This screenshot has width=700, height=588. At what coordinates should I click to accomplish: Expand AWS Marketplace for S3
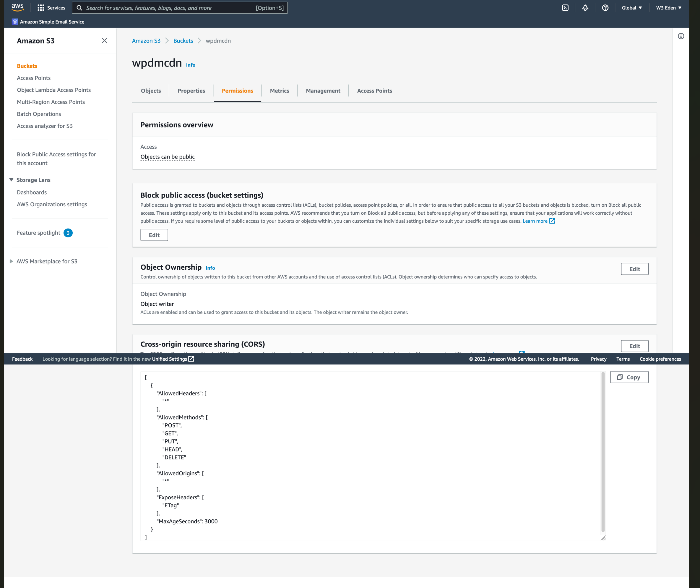(x=11, y=262)
